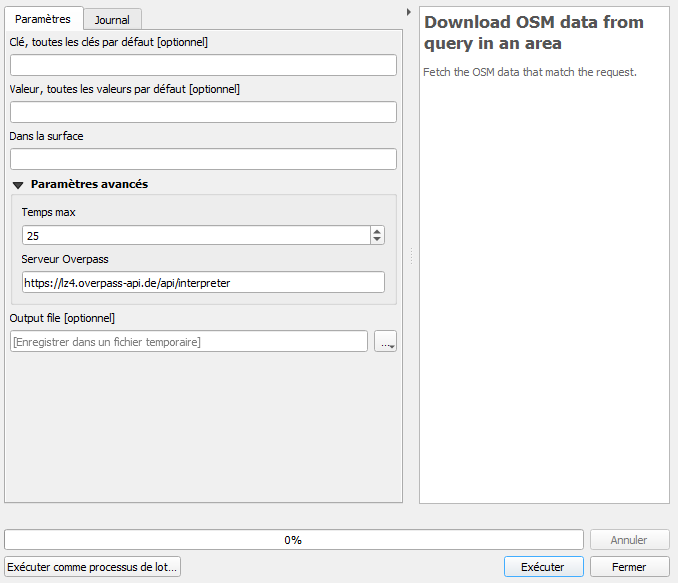The height and width of the screenshot is (583, 678).
Task: Click the Temps max value box
Action: tap(195, 235)
